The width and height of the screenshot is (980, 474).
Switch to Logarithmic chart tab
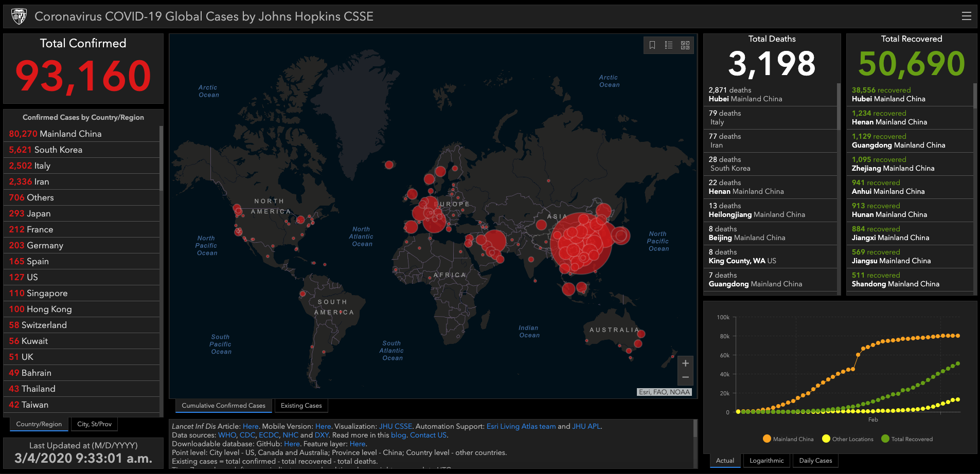tap(767, 461)
